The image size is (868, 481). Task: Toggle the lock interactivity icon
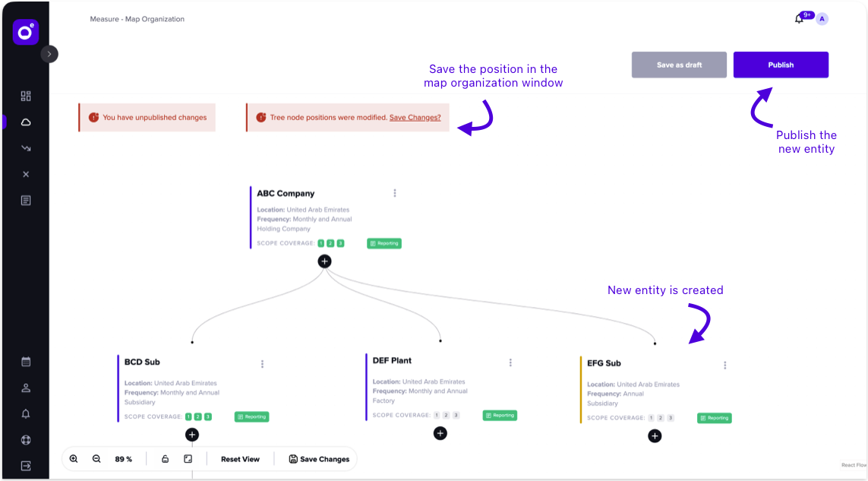point(165,459)
